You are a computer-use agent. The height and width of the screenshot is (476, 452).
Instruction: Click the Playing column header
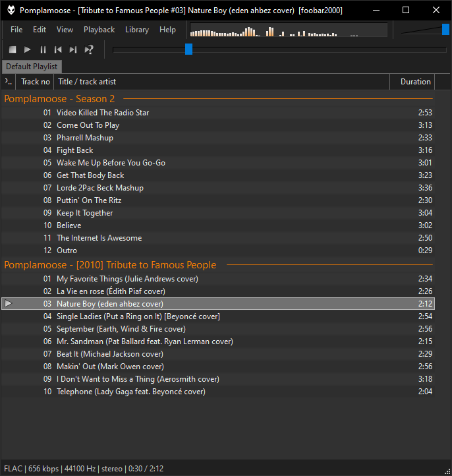click(9, 82)
